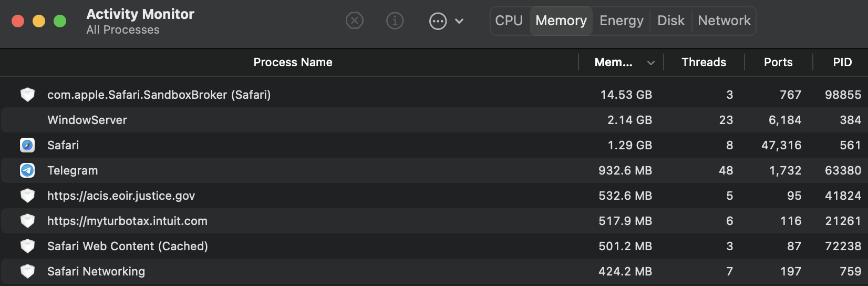Viewport: 868px width, 286px height.
Task: Sort by the Threads column header
Action: tap(704, 63)
